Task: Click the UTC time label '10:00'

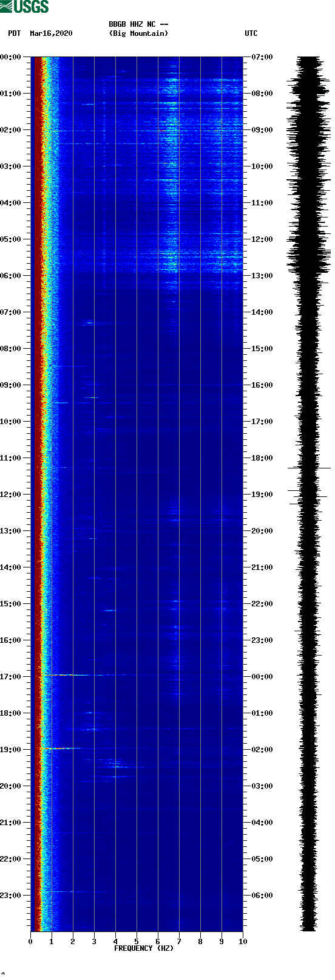Action: point(262,166)
